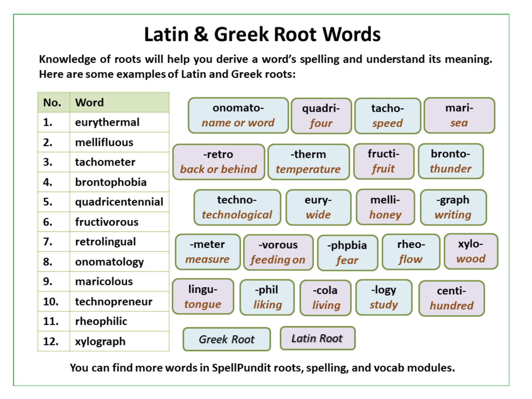Click the -phpbia fear card
Screen dimensions: 532x399
click(x=347, y=253)
